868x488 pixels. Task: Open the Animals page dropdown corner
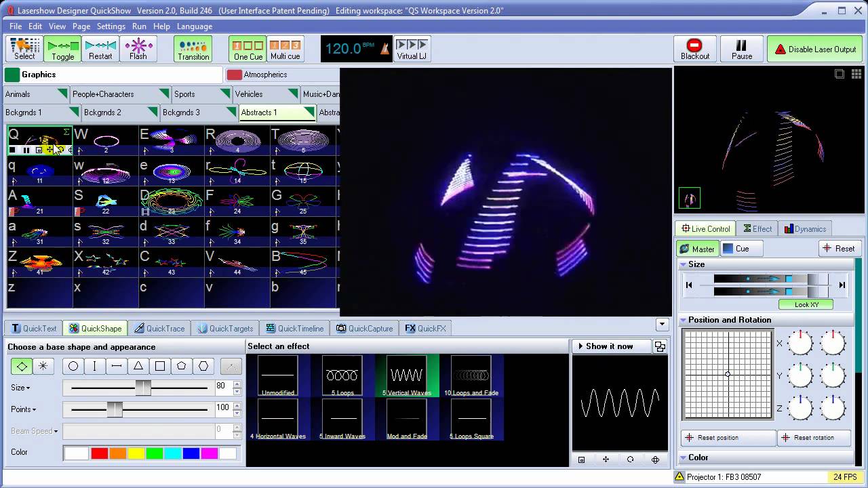pyautogui.click(x=62, y=93)
